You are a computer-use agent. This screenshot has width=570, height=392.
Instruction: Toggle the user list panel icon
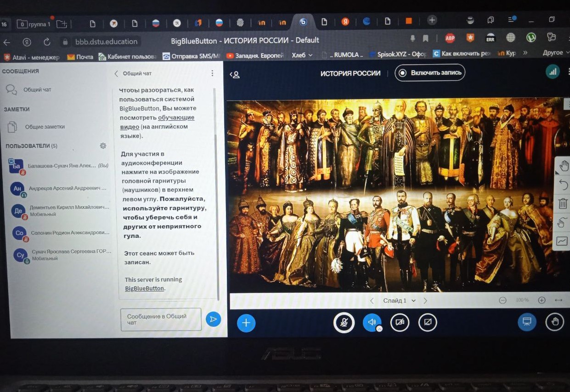tap(235, 74)
